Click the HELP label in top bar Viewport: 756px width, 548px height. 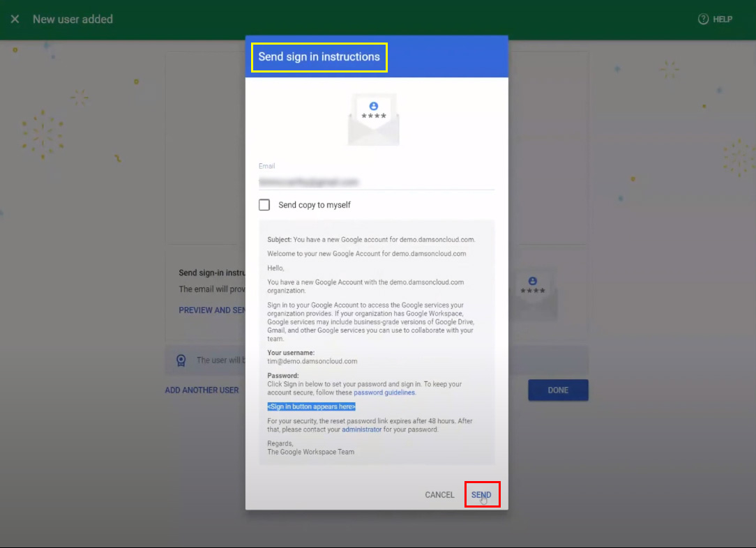click(723, 20)
